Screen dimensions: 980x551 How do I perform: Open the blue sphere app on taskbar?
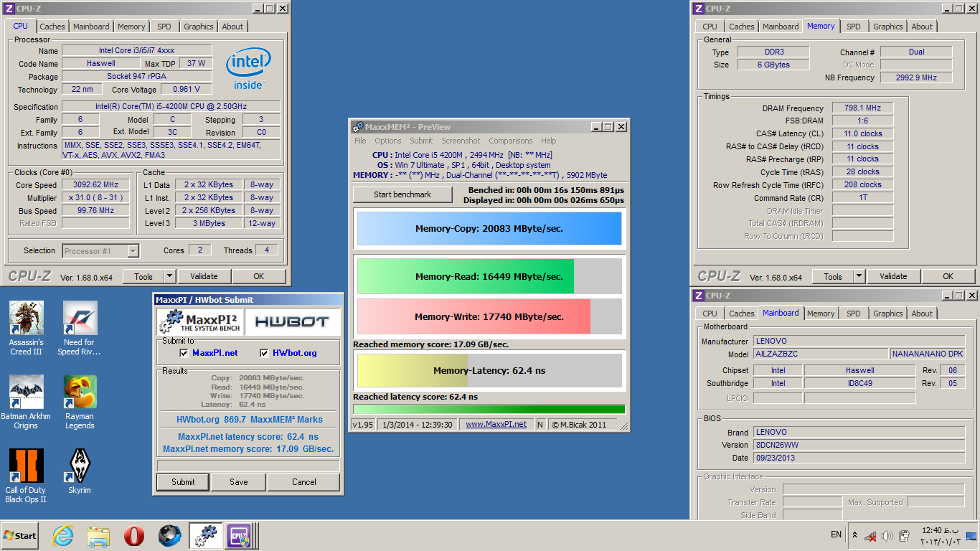tap(169, 535)
